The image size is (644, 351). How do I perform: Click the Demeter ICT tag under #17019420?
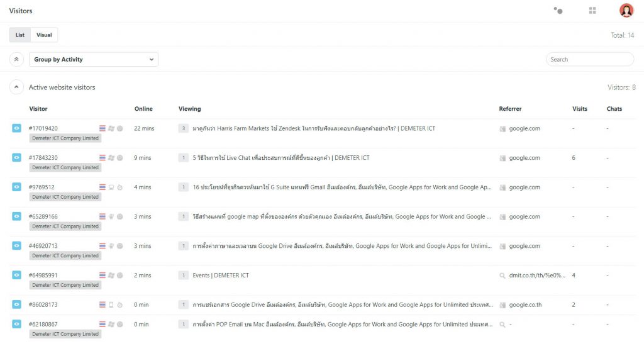(x=65, y=138)
